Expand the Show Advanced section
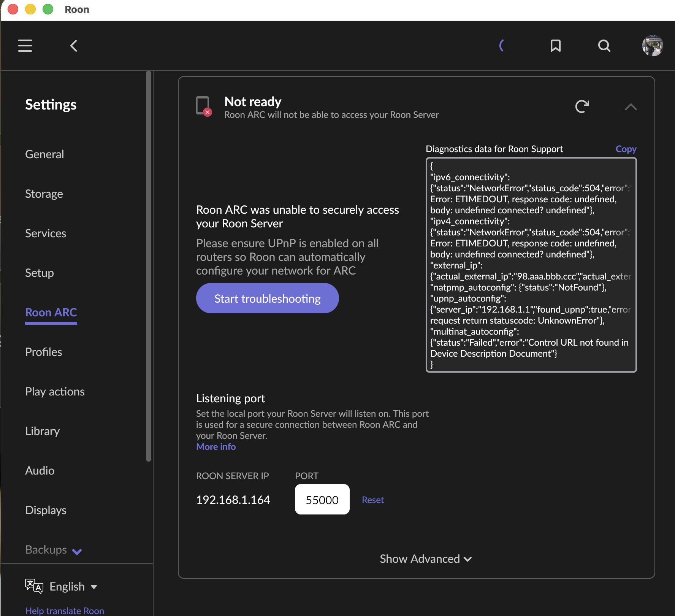 tap(426, 559)
